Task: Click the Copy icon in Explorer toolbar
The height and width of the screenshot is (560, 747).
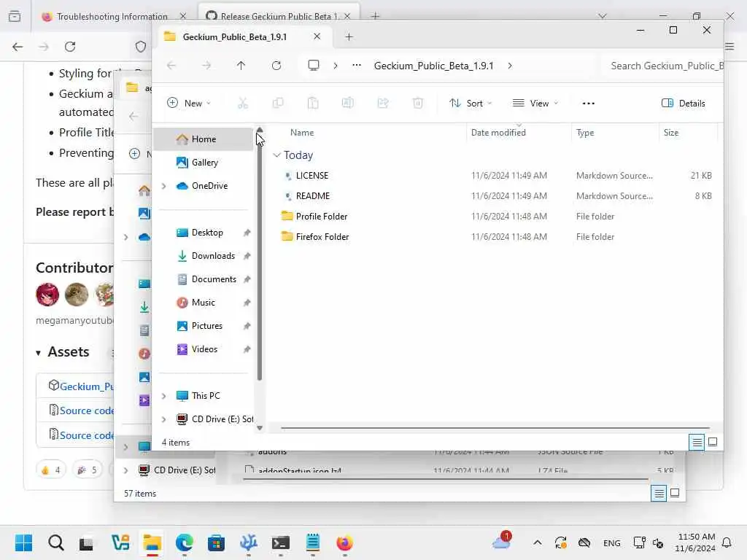Action: 278,103
